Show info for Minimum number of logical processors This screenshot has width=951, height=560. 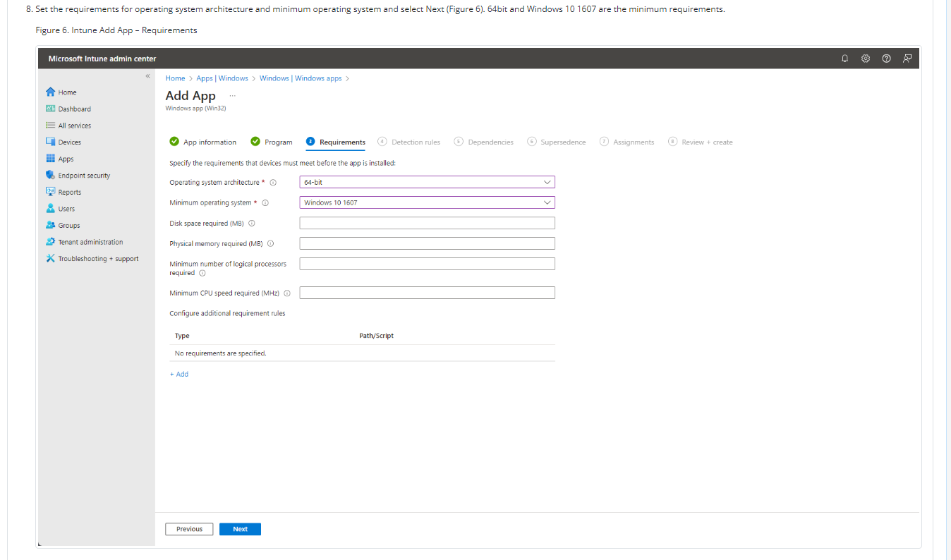pyautogui.click(x=202, y=273)
